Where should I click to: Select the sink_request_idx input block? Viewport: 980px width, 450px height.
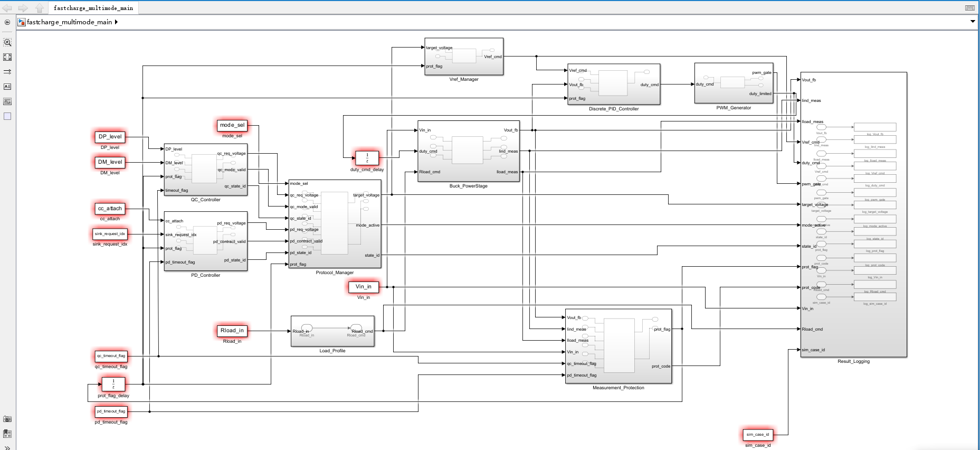(110, 234)
